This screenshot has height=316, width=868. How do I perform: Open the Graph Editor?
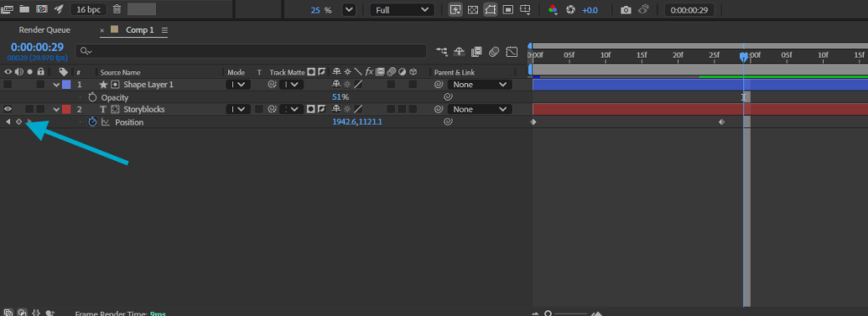click(x=512, y=52)
